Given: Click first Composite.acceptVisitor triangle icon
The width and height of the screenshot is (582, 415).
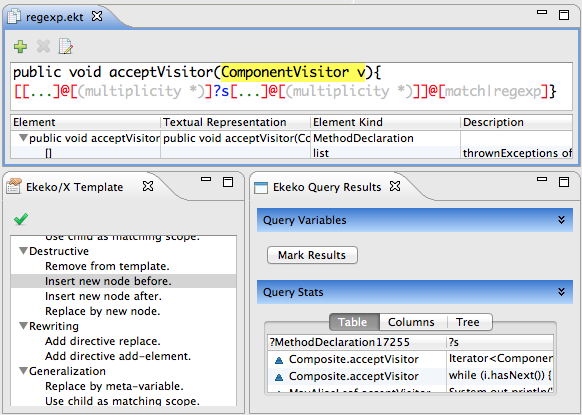Looking at the screenshot, I should (x=279, y=360).
